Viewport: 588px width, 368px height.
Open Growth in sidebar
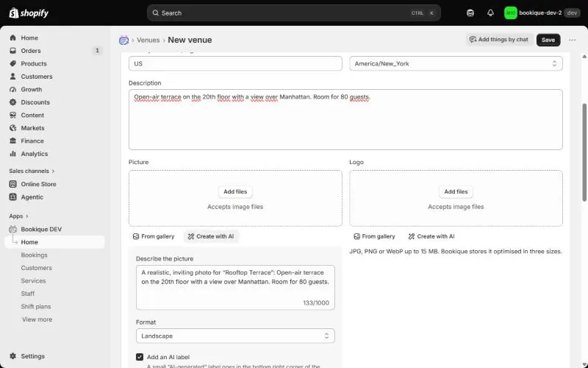[54, 89]
